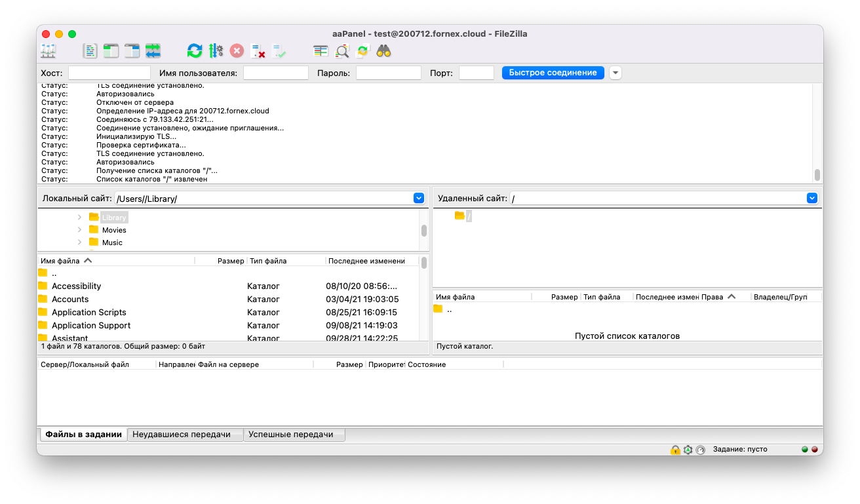The width and height of the screenshot is (860, 504).
Task: Search files with binoculars icon
Action: click(383, 50)
